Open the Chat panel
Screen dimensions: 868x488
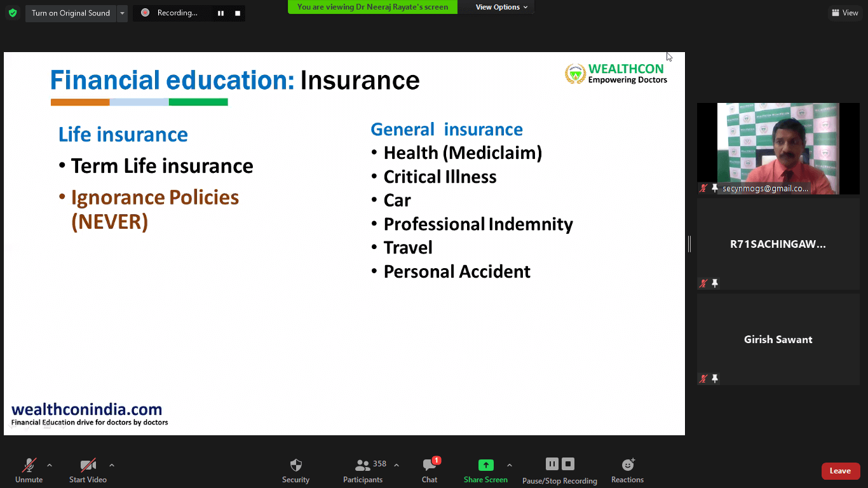430,470
